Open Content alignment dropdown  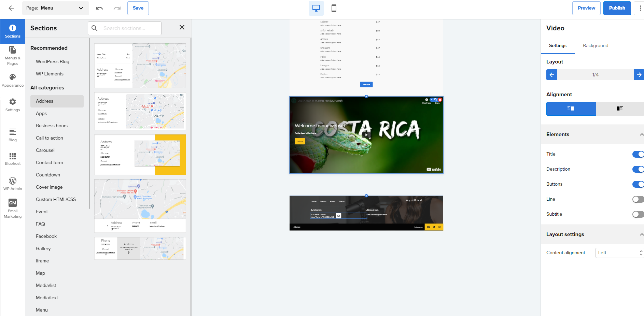point(619,253)
